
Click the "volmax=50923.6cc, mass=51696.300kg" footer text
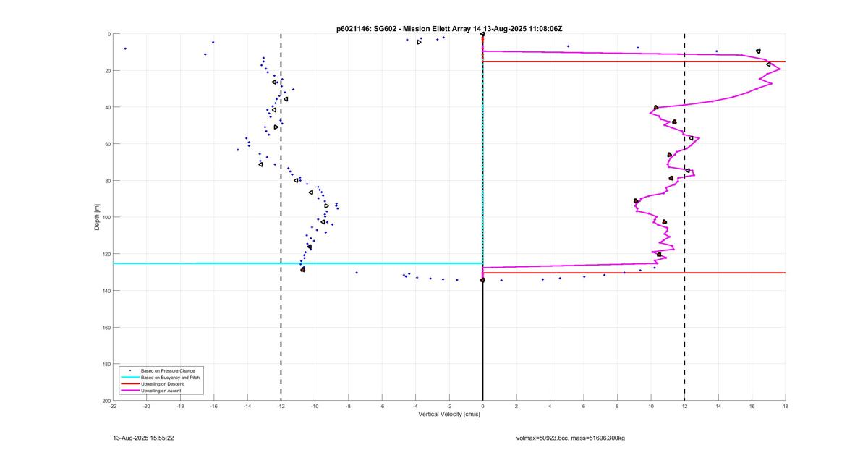click(571, 438)
